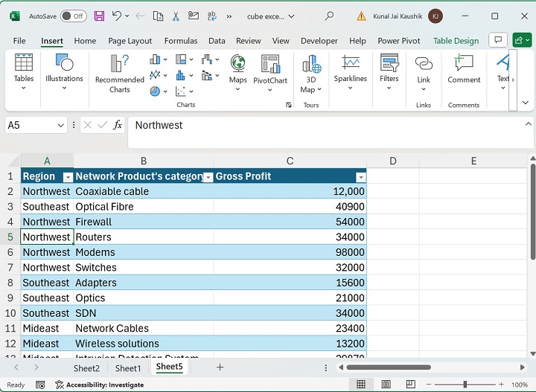Select the Normal view button

361,385
